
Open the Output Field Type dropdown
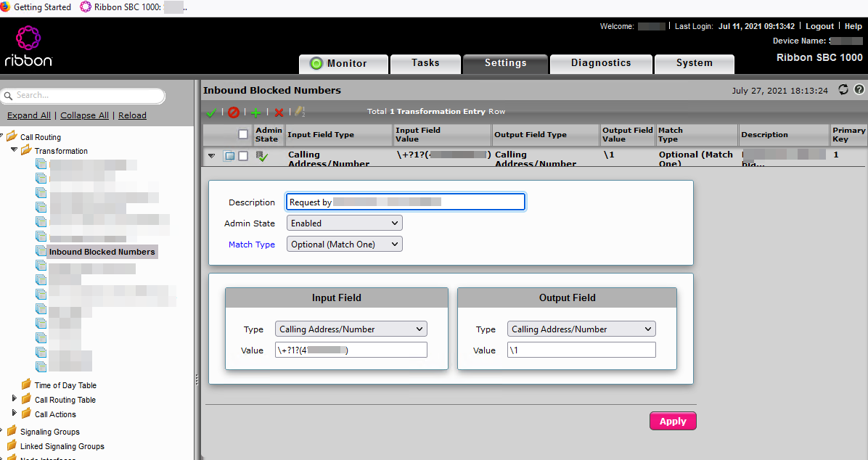[x=581, y=329]
